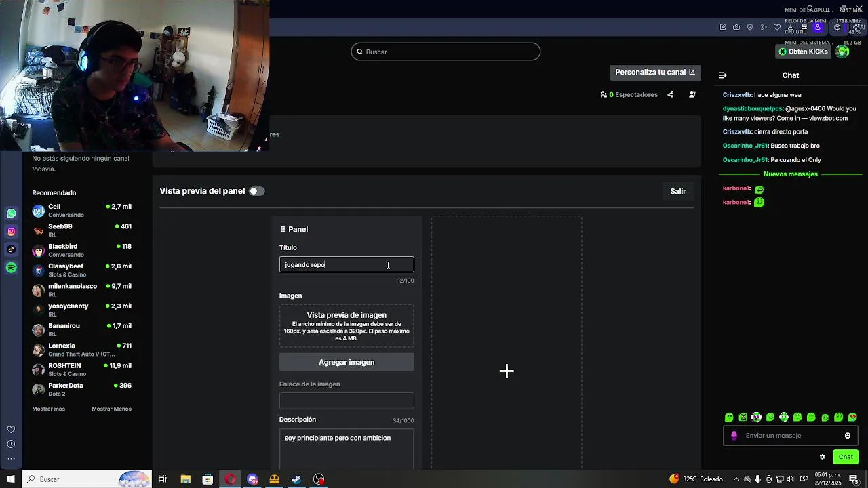Viewport: 868px width, 488px height.
Task: Focus the Kick Buscar search field
Action: point(446,52)
